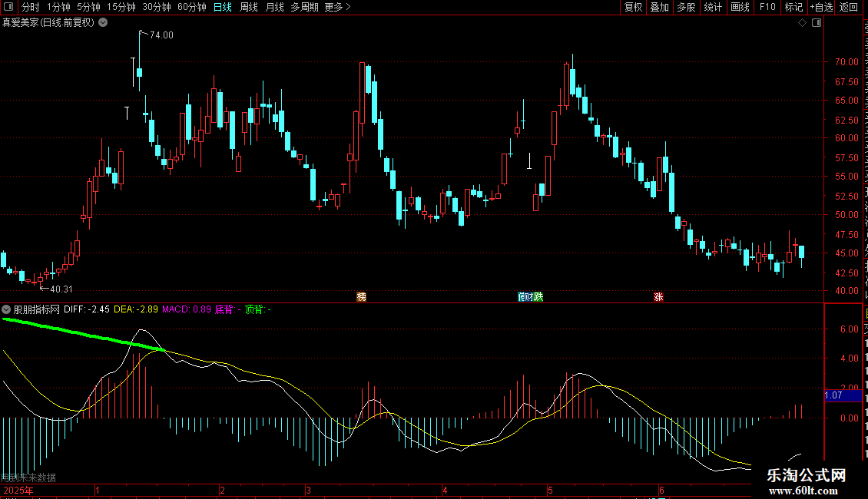Select the 5分钟 period tab
Screen dimensions: 868x499
(x=88, y=7)
